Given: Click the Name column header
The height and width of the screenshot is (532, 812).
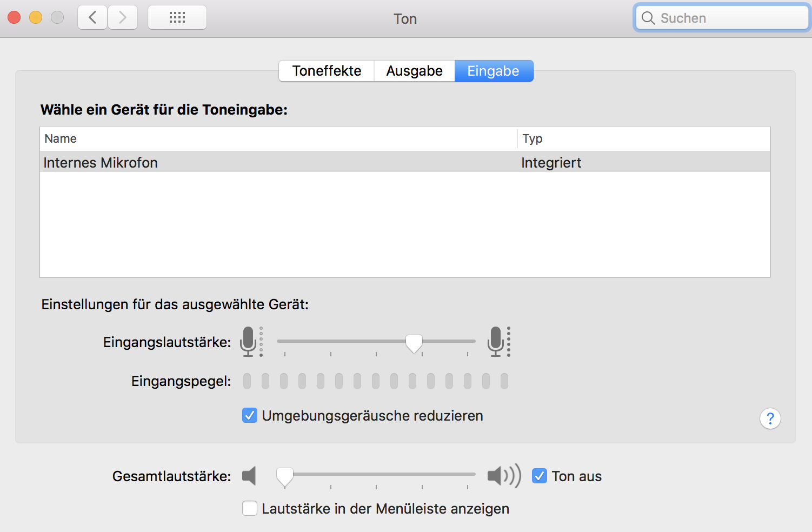Looking at the screenshot, I should (x=61, y=138).
